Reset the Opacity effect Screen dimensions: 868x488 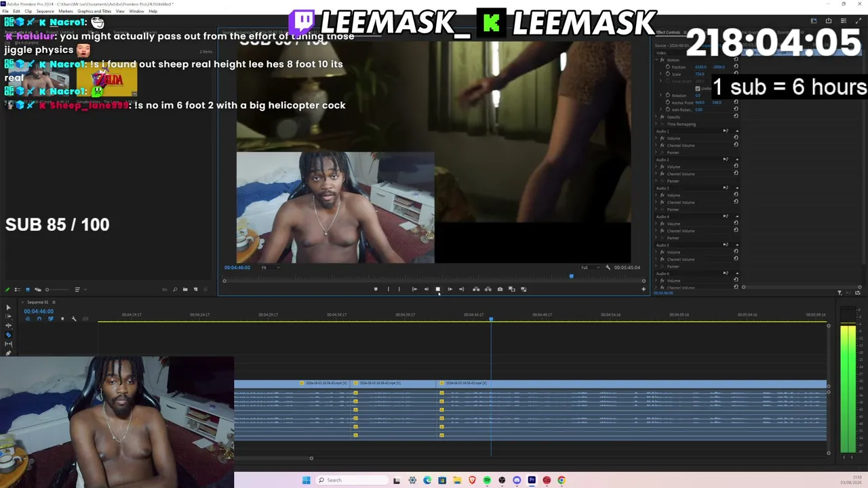coord(736,117)
